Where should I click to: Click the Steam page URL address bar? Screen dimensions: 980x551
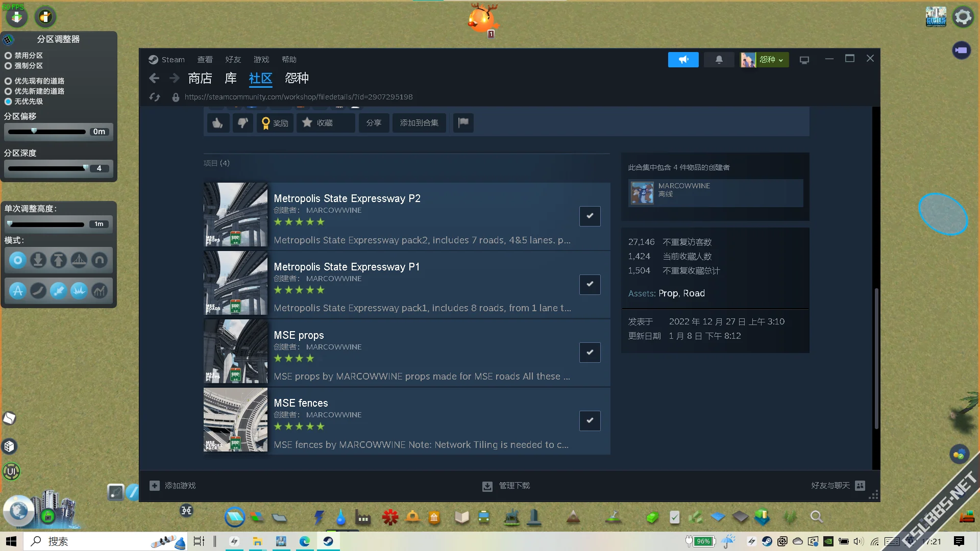click(299, 97)
